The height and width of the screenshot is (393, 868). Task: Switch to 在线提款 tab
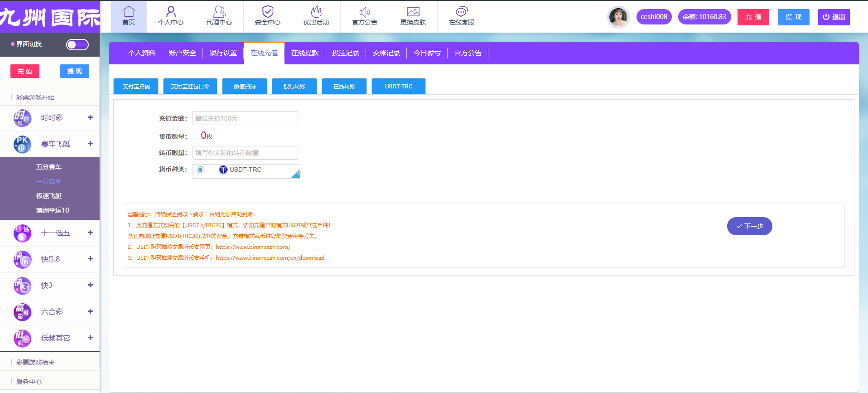click(305, 53)
